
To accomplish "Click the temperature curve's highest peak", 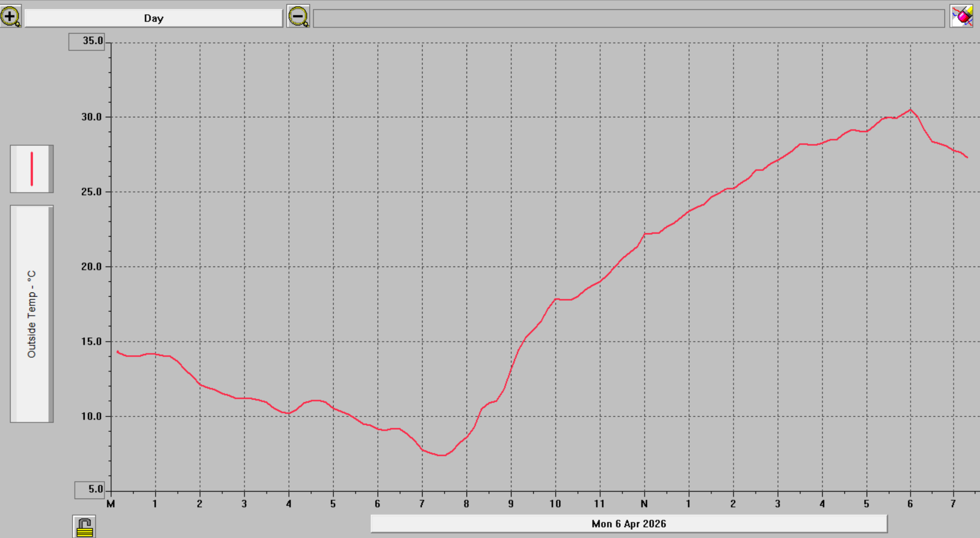I will point(910,110).
